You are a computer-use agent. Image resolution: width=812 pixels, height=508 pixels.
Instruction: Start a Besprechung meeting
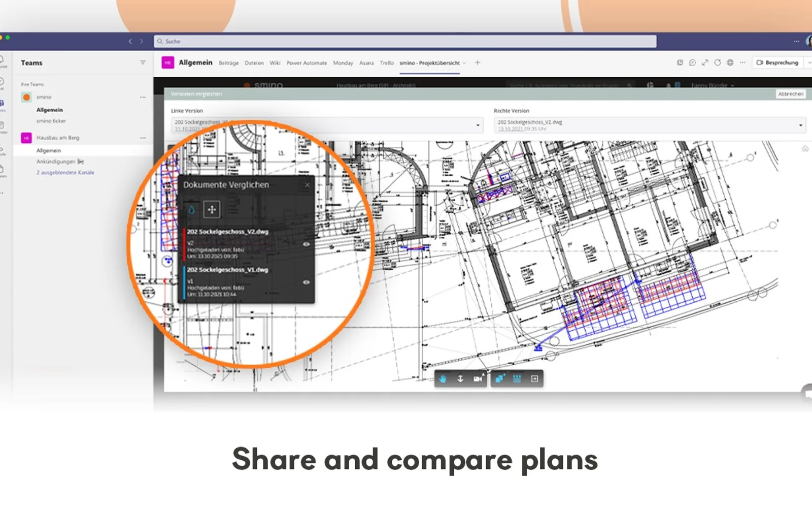coord(777,62)
